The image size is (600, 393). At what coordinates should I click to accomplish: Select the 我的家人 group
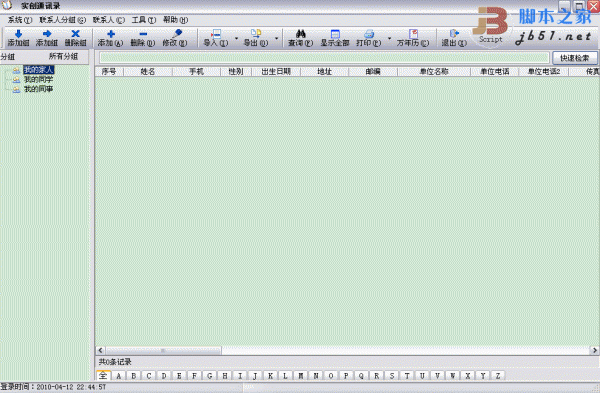point(39,70)
